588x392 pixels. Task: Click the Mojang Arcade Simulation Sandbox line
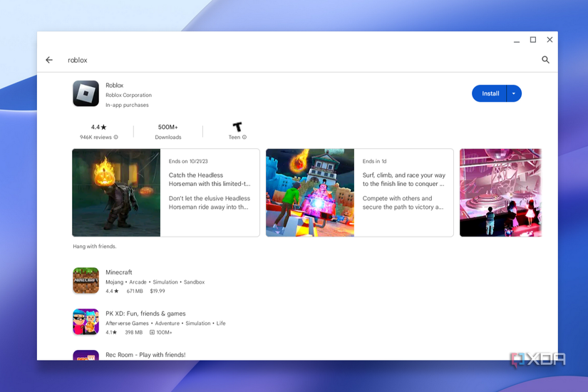pyautogui.click(x=155, y=282)
